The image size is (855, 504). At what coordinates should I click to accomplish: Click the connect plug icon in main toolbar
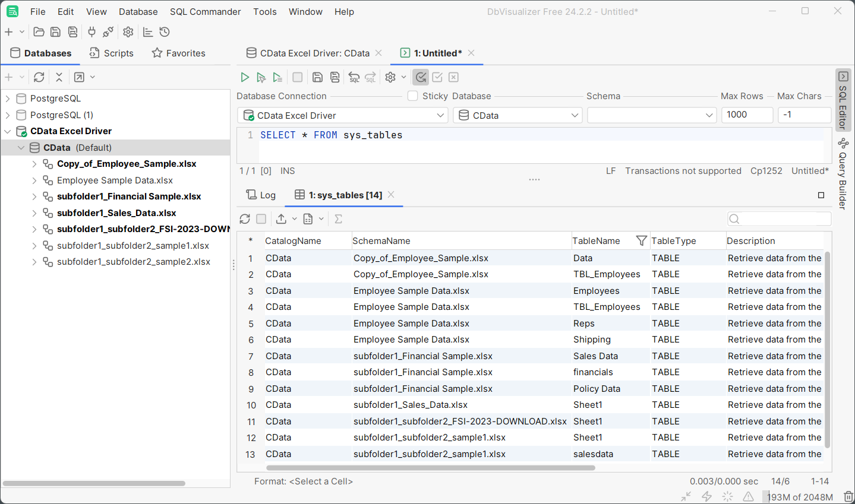coord(92,32)
